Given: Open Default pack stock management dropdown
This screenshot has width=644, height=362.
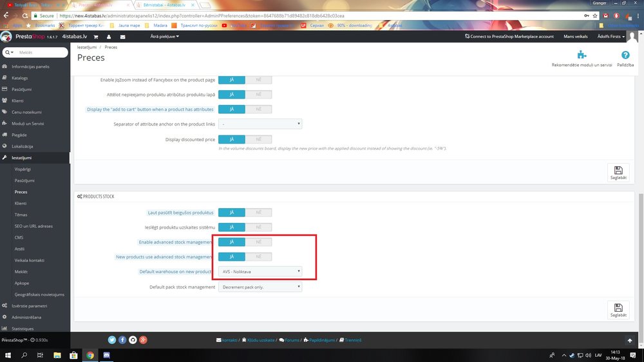Looking at the screenshot, I should 260,287.
